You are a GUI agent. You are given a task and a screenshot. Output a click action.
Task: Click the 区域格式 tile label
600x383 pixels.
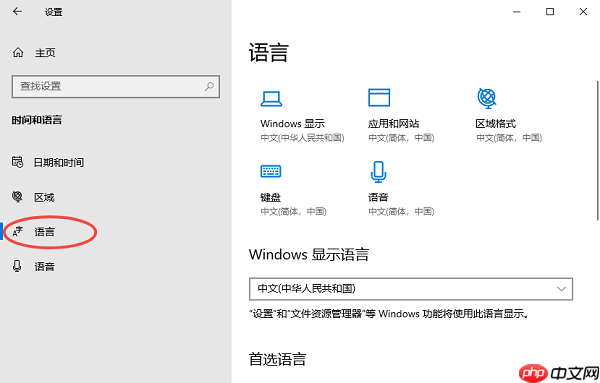[x=496, y=124]
